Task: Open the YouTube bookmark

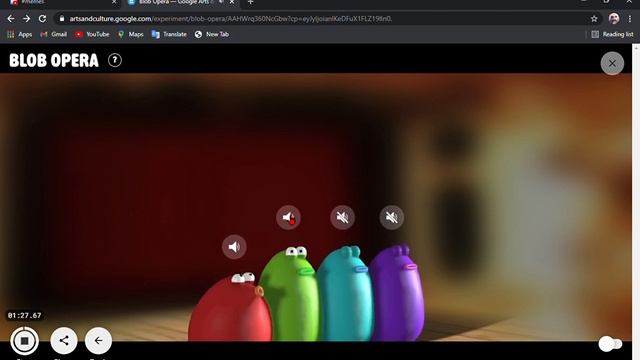Action: 92,34
